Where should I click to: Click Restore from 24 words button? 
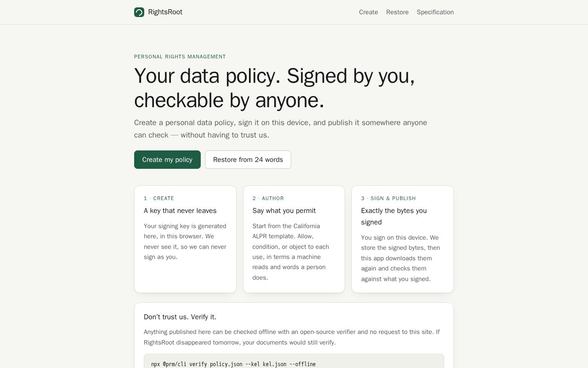click(x=248, y=160)
